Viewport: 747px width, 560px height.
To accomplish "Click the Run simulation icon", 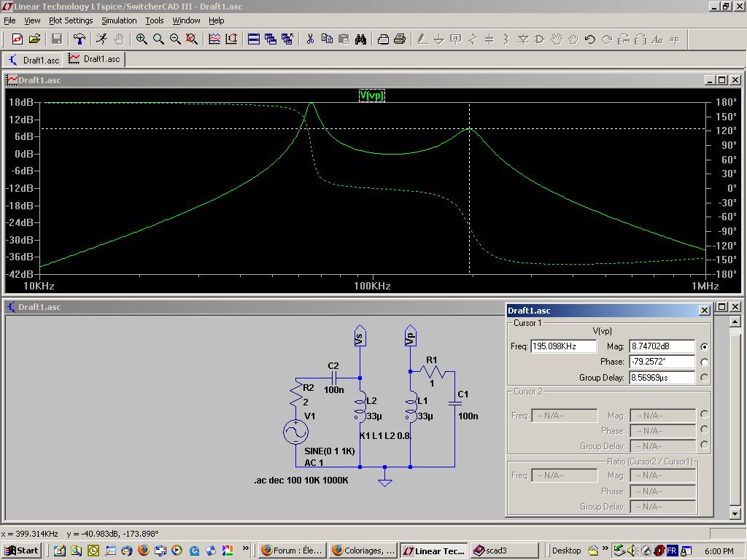I will pyautogui.click(x=101, y=39).
